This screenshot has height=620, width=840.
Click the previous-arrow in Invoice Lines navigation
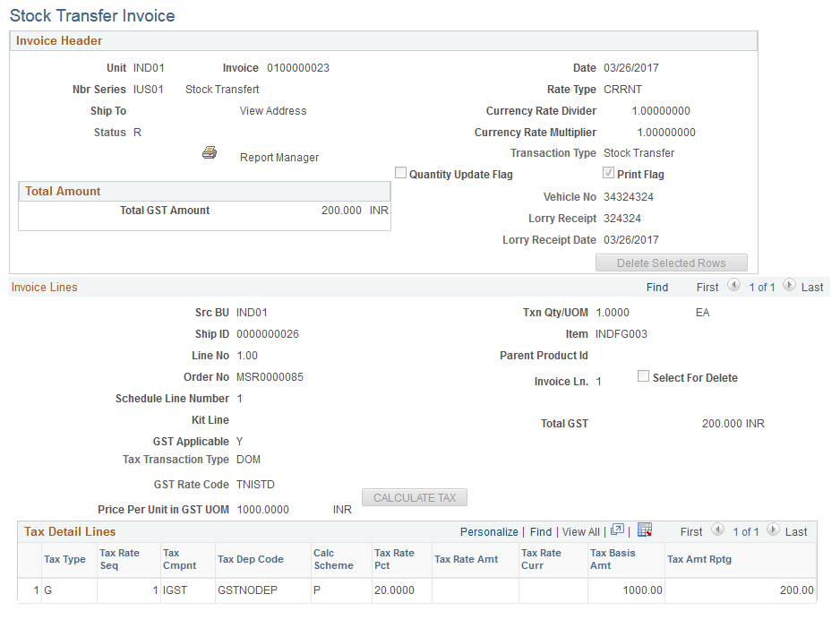point(734,285)
